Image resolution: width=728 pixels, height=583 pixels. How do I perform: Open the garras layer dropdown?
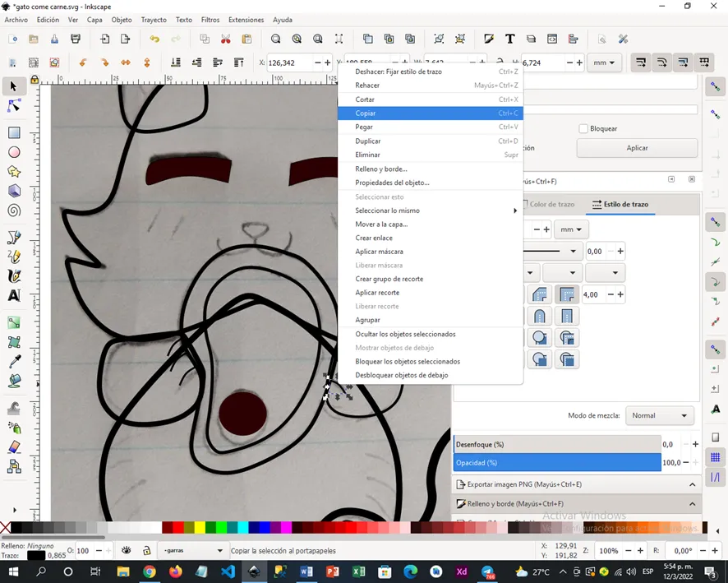(x=192, y=550)
